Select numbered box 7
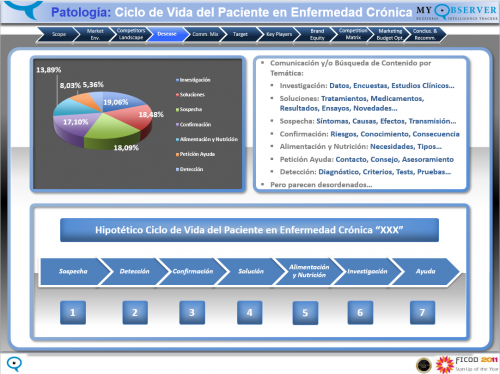This screenshot has height=374, width=500. (422, 312)
